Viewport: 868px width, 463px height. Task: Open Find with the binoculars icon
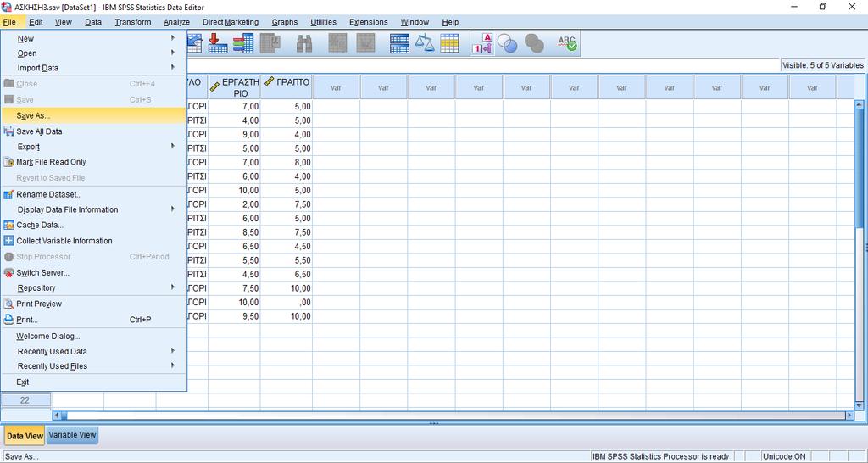304,43
